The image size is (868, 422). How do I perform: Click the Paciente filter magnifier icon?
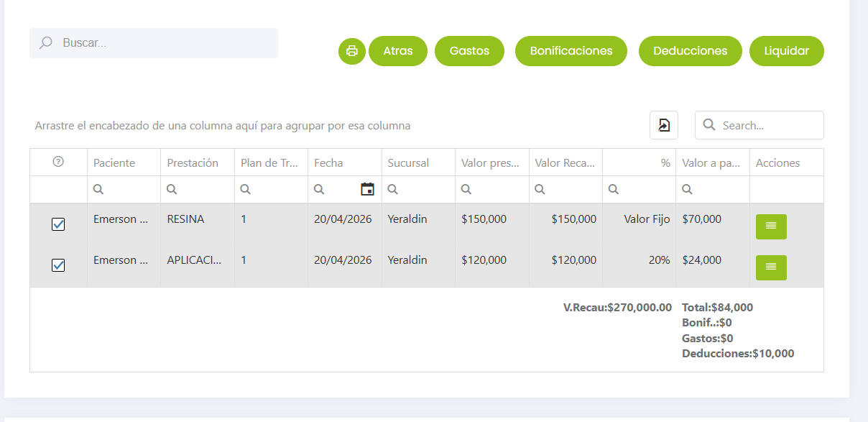coord(98,189)
